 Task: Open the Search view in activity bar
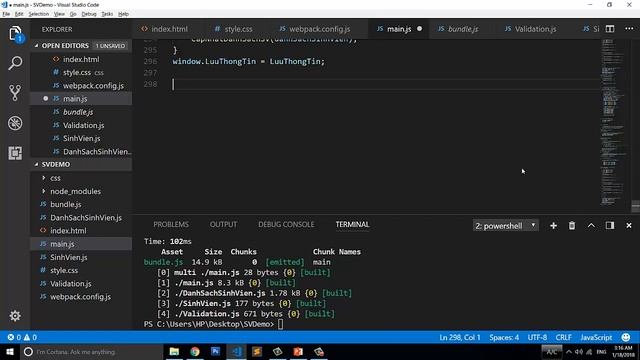point(15,63)
